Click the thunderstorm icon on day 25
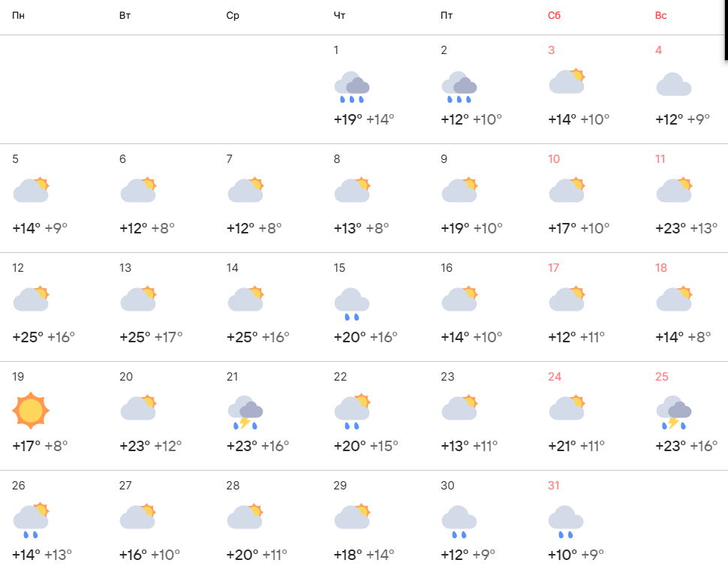The width and height of the screenshot is (728, 575). [x=674, y=411]
